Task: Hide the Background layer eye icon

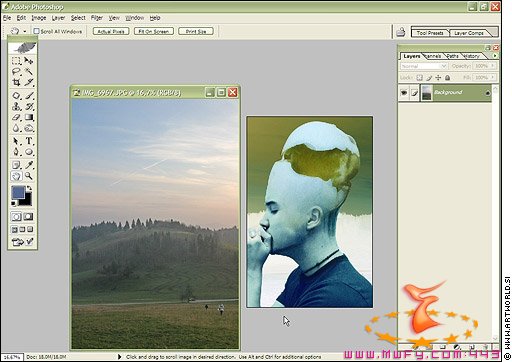Action: (404, 93)
